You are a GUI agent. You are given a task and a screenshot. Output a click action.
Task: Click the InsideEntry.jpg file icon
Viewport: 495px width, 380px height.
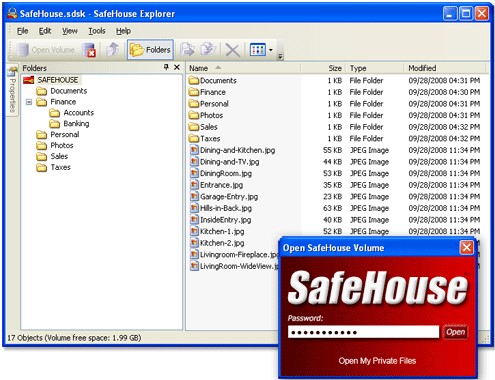[x=194, y=220]
